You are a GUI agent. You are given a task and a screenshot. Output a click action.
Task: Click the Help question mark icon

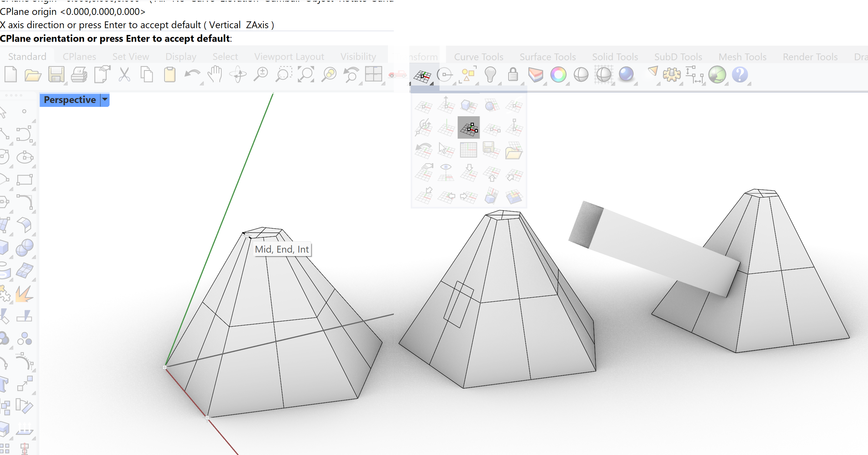click(x=740, y=75)
